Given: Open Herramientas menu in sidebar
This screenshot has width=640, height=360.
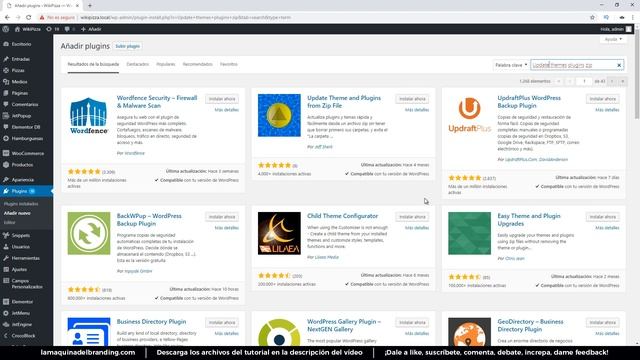Looking at the screenshot, I should [x=26, y=258].
